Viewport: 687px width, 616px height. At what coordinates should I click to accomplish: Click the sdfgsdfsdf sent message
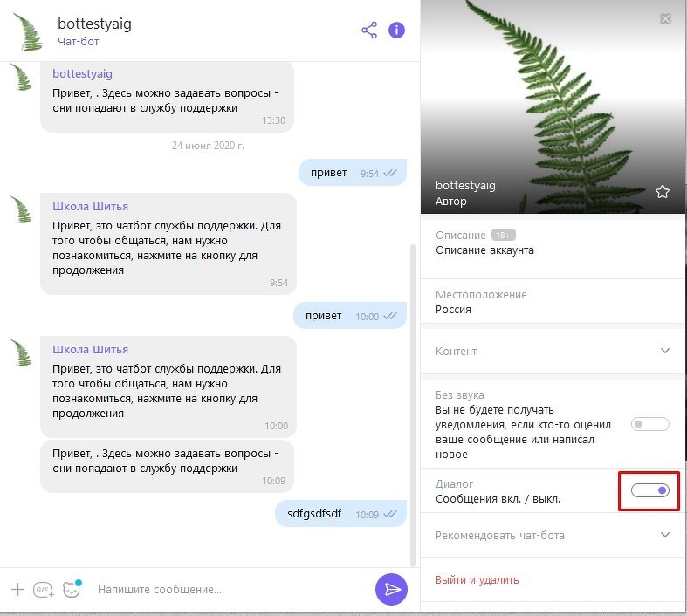[340, 514]
